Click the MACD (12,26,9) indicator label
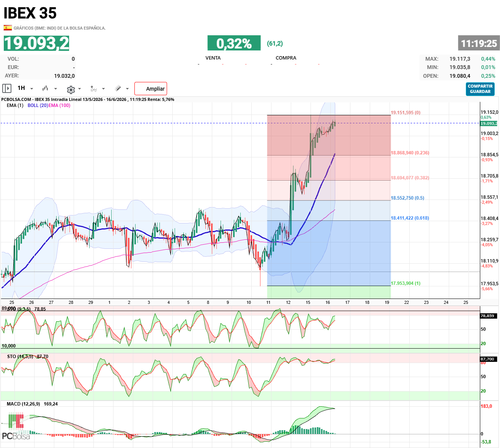 pos(23,404)
